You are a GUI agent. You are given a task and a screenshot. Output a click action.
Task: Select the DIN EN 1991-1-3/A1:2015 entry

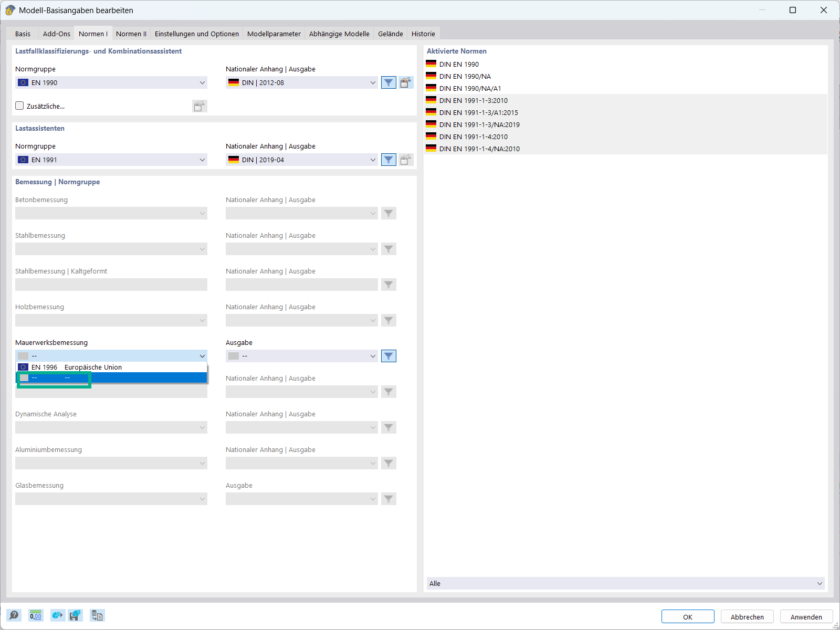coord(626,112)
